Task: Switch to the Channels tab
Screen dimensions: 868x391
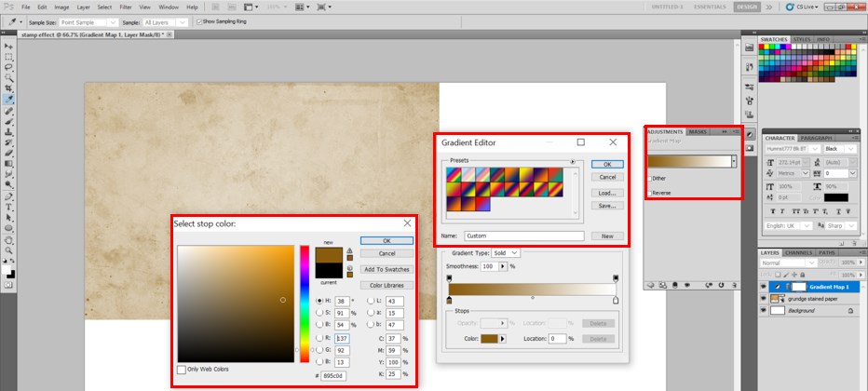Action: (798, 252)
